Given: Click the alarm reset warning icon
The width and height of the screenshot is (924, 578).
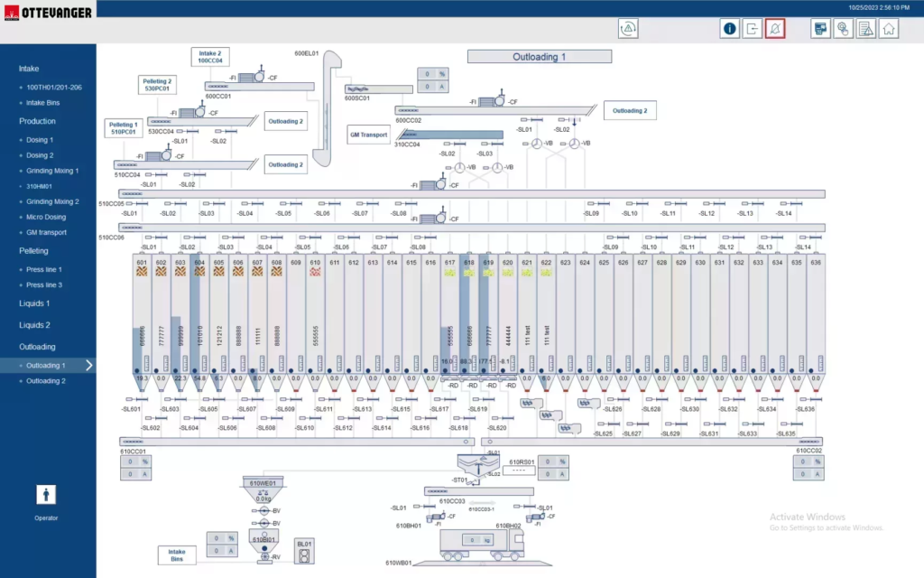Looking at the screenshot, I should (629, 29).
